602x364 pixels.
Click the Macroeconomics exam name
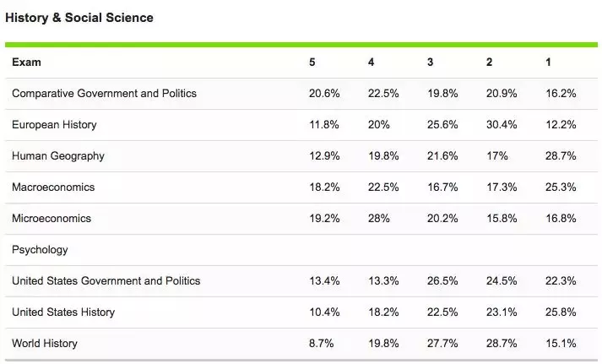pyautogui.click(x=53, y=187)
